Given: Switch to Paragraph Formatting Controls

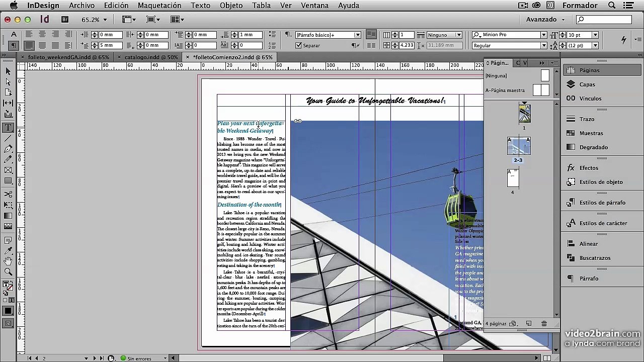Looking at the screenshot, I should tap(14, 46).
